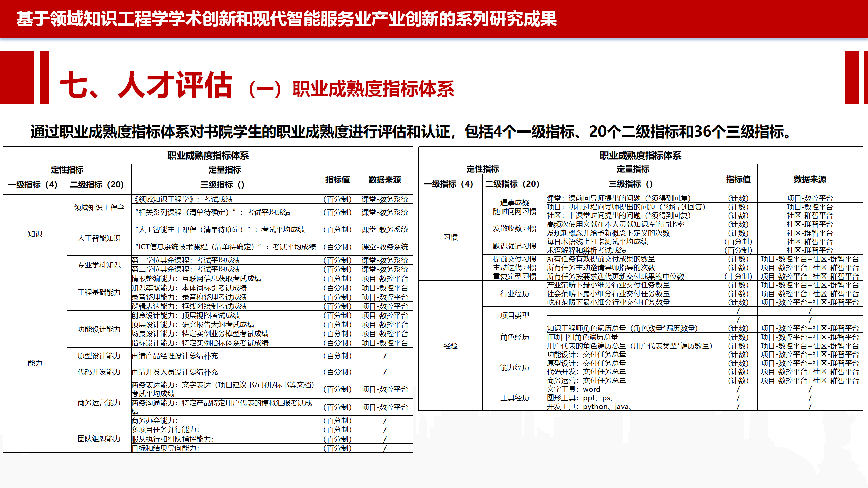This screenshot has height=488, width=868.
Task: Click the 遇事成疑 随时问网习惯 cell
Action: click(x=515, y=207)
